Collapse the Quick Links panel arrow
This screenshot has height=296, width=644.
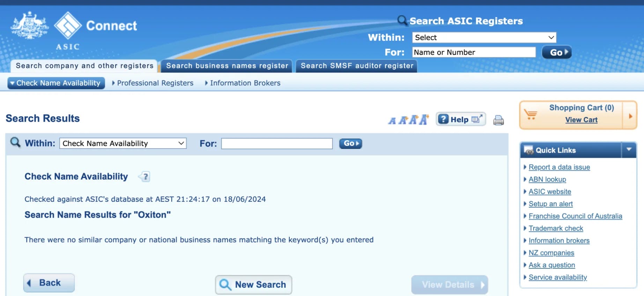[x=629, y=150]
